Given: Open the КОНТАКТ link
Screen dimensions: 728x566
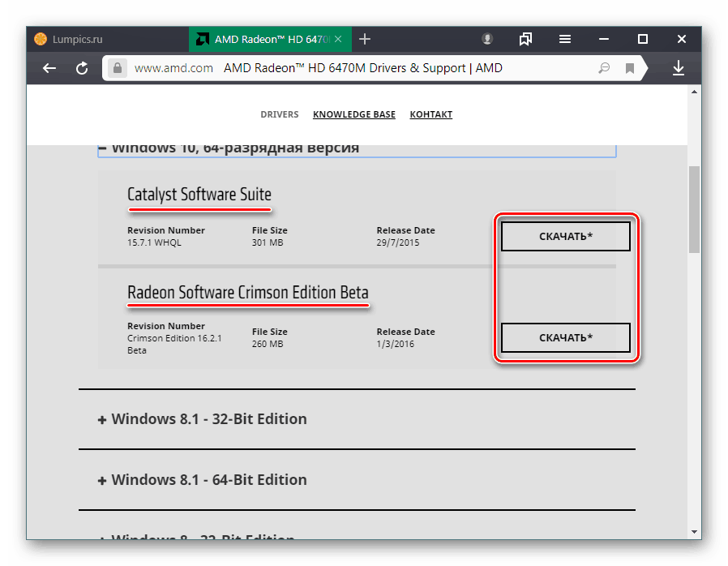Looking at the screenshot, I should 430,114.
